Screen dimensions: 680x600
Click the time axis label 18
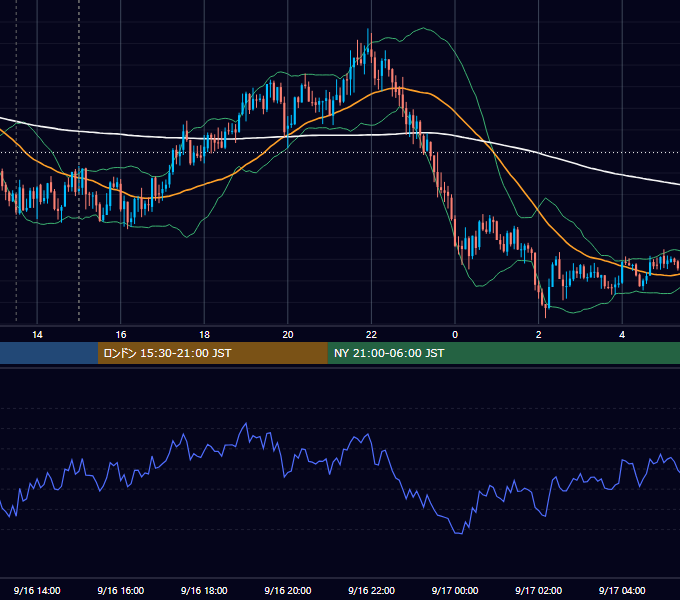pos(204,335)
